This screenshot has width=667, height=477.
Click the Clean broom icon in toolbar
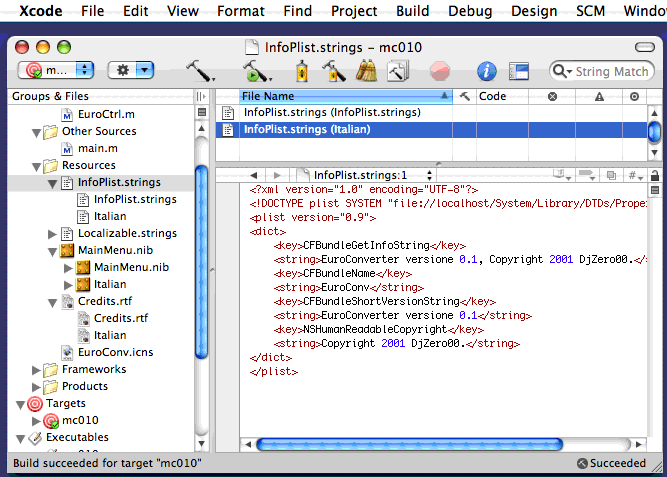[x=366, y=71]
